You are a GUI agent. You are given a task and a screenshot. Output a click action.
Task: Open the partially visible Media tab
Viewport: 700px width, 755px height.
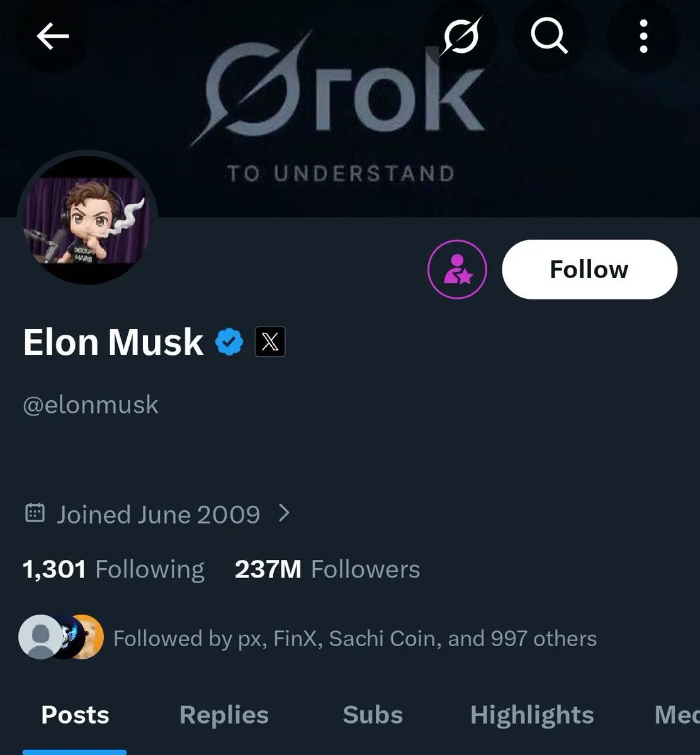click(677, 715)
